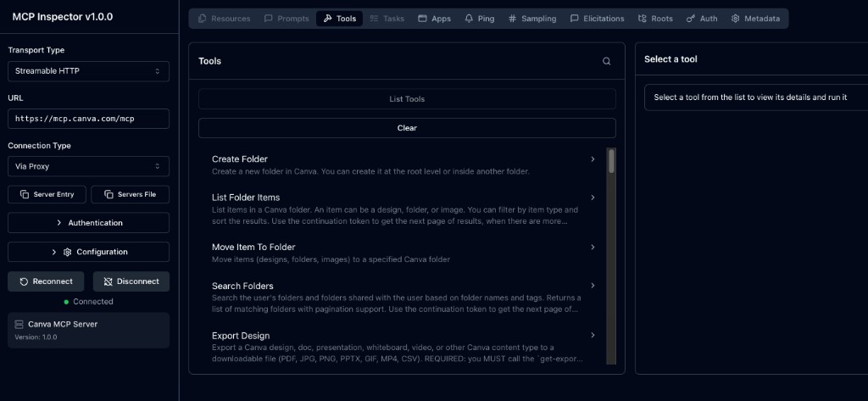Open Export Design tool chevron
This screenshot has height=401, width=868.
point(593,335)
